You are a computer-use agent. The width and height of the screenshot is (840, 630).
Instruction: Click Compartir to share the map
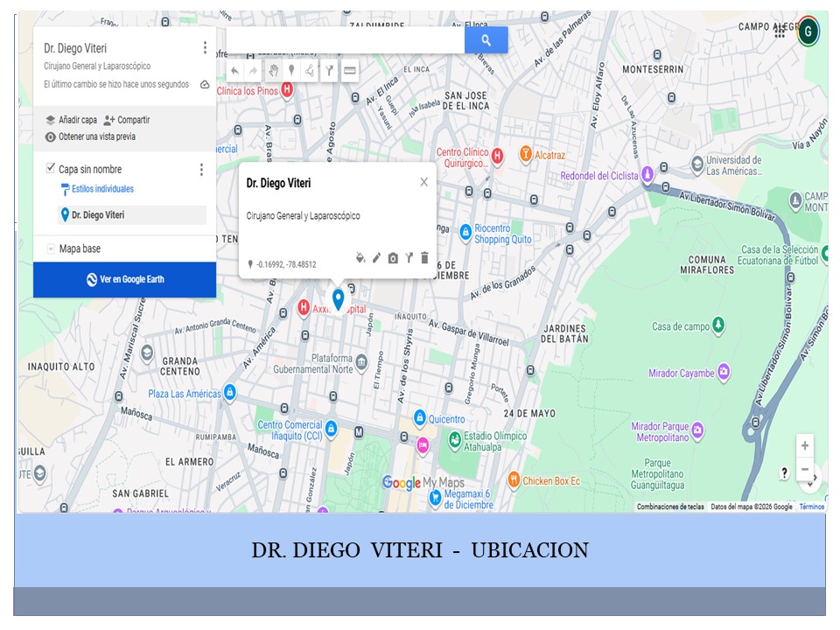pyautogui.click(x=127, y=120)
